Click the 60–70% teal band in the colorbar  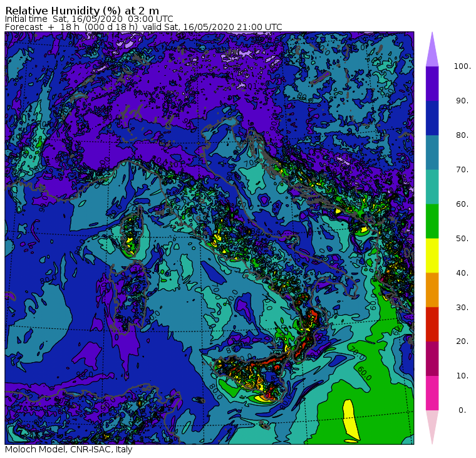(x=432, y=187)
